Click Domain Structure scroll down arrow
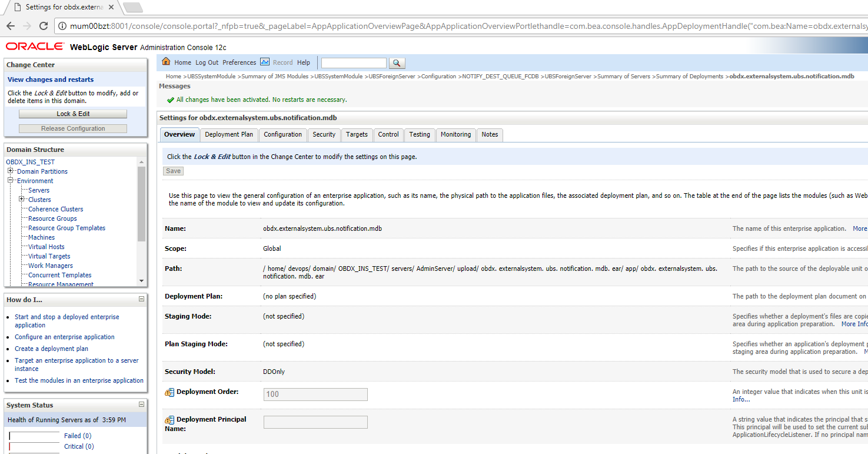The height and width of the screenshot is (454, 868). tap(141, 281)
